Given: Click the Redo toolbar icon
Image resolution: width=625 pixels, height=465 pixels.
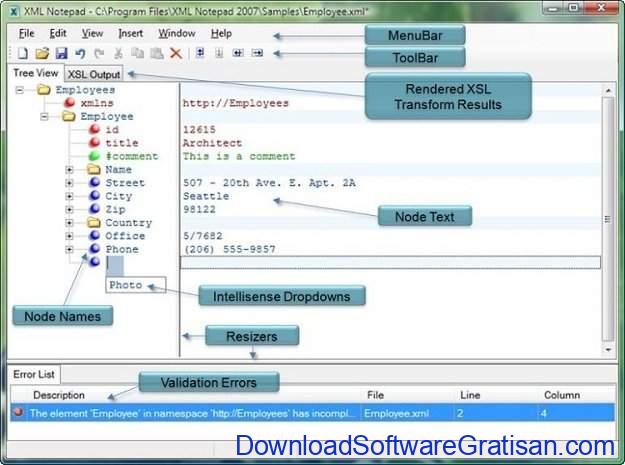Looking at the screenshot, I should (99, 53).
